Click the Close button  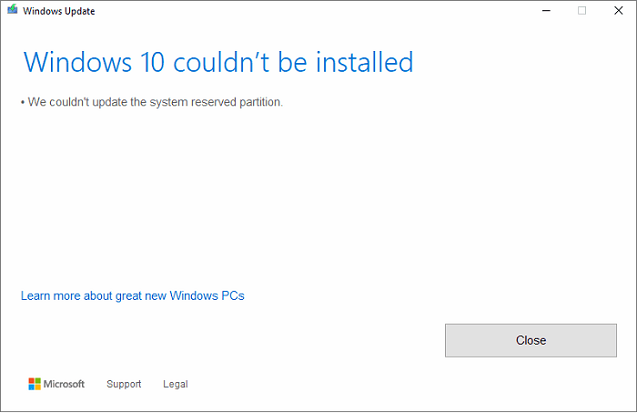click(531, 340)
